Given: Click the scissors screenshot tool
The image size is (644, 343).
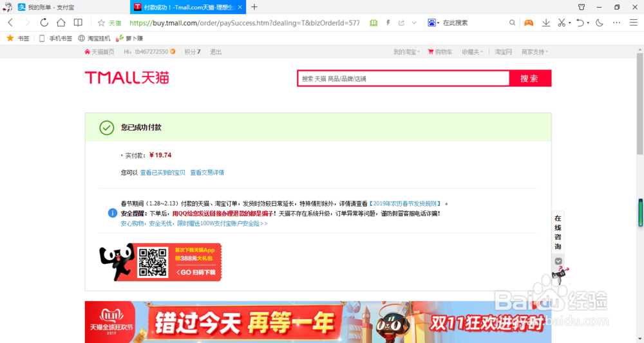Looking at the screenshot, I should coord(562,23).
